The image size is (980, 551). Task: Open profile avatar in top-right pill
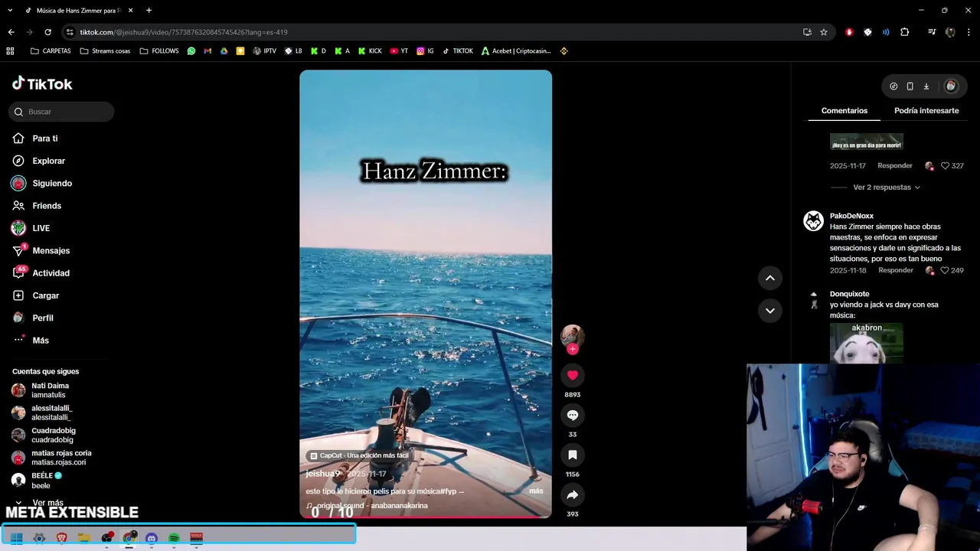[x=951, y=86]
